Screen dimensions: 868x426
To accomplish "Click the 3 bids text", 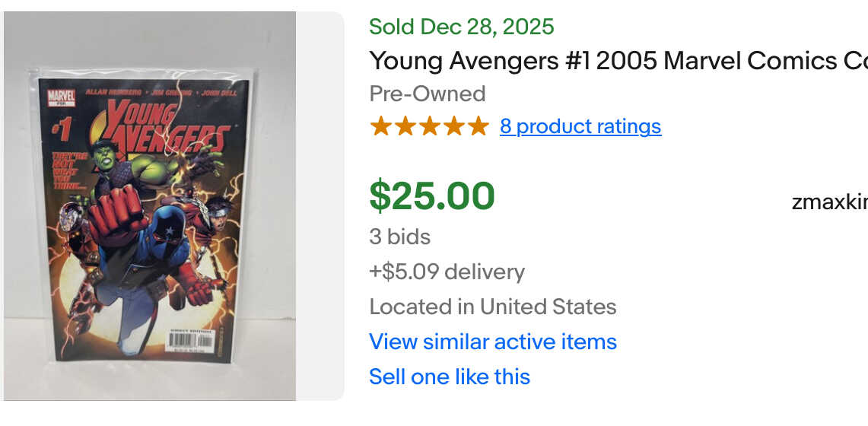I will pyautogui.click(x=399, y=237).
